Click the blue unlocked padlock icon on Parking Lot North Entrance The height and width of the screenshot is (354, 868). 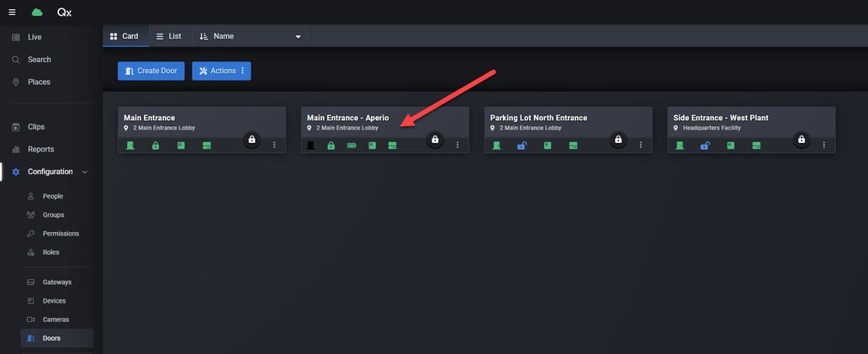[x=521, y=145]
